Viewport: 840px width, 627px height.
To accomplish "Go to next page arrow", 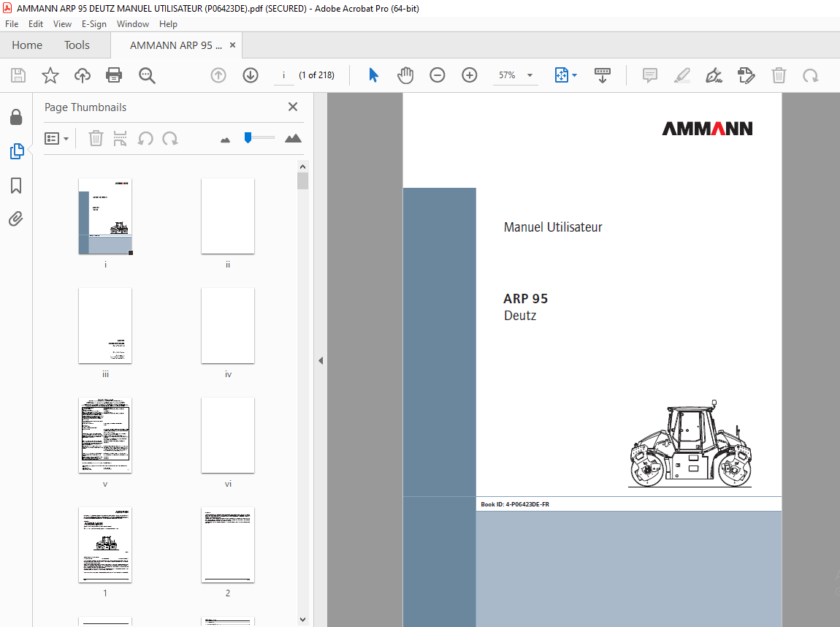I will 251,75.
